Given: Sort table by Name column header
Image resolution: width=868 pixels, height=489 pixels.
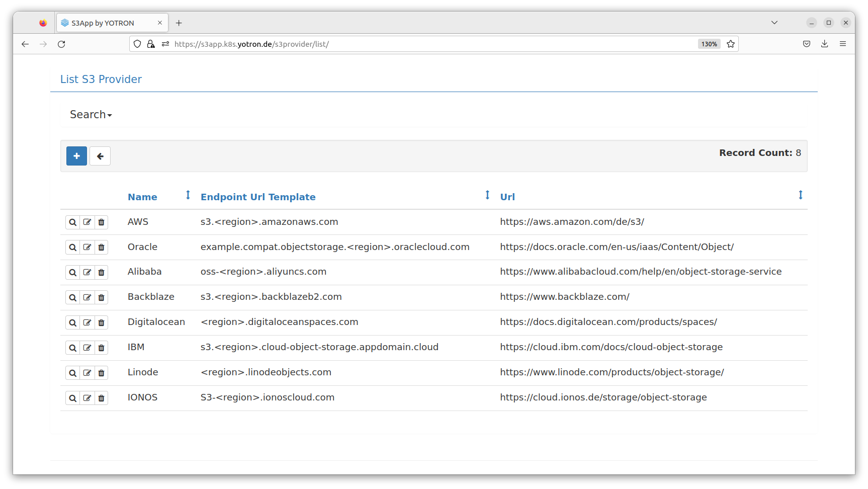Looking at the screenshot, I should point(142,197).
